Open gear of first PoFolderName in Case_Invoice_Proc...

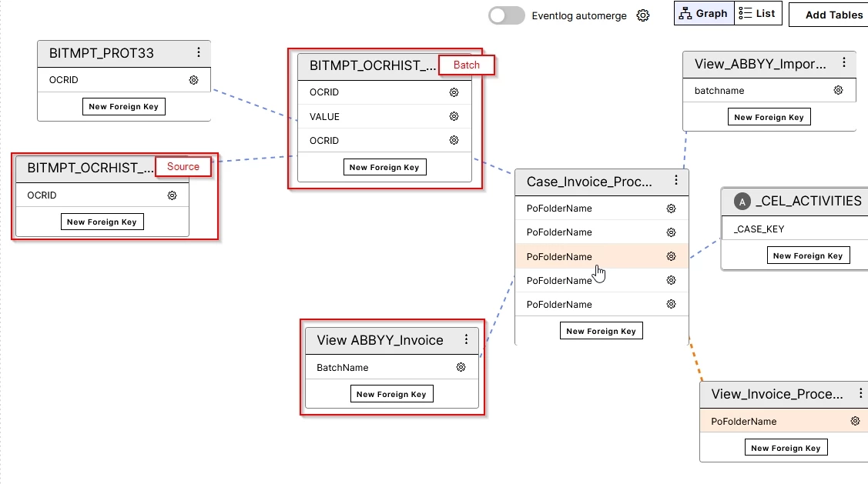tap(671, 209)
